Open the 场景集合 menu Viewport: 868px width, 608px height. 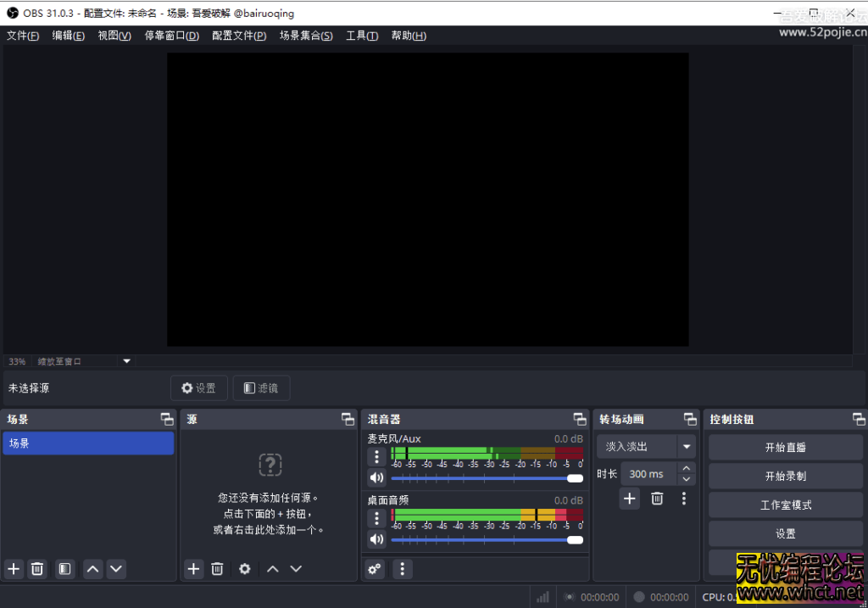click(x=306, y=35)
